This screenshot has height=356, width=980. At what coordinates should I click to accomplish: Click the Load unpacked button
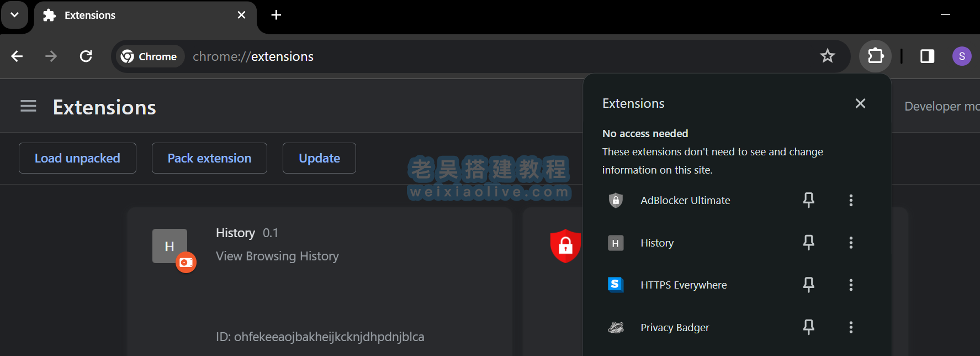(77, 158)
